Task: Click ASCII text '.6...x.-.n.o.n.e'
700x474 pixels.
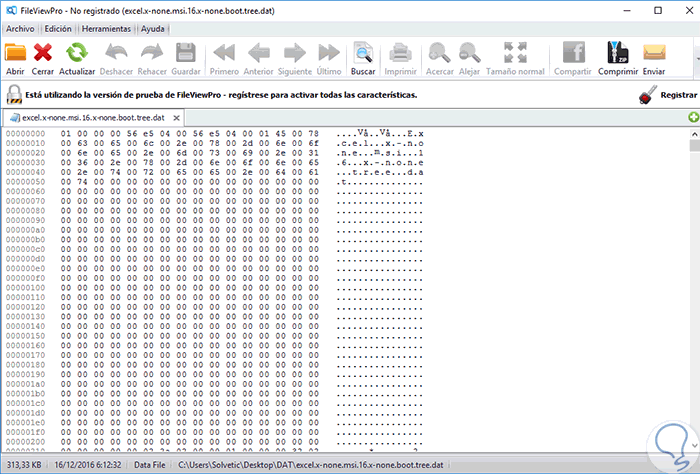Action: (x=380, y=162)
